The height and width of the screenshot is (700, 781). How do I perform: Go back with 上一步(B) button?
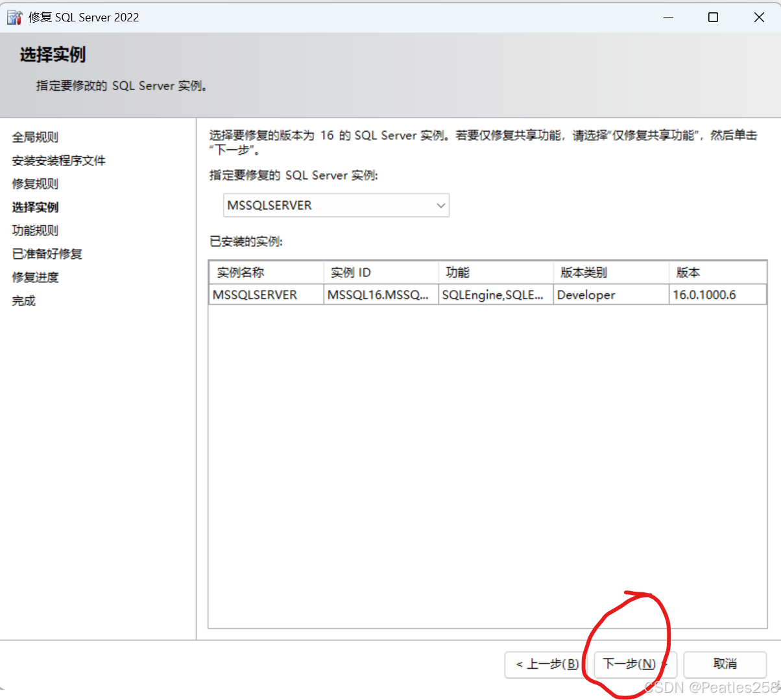click(x=547, y=664)
